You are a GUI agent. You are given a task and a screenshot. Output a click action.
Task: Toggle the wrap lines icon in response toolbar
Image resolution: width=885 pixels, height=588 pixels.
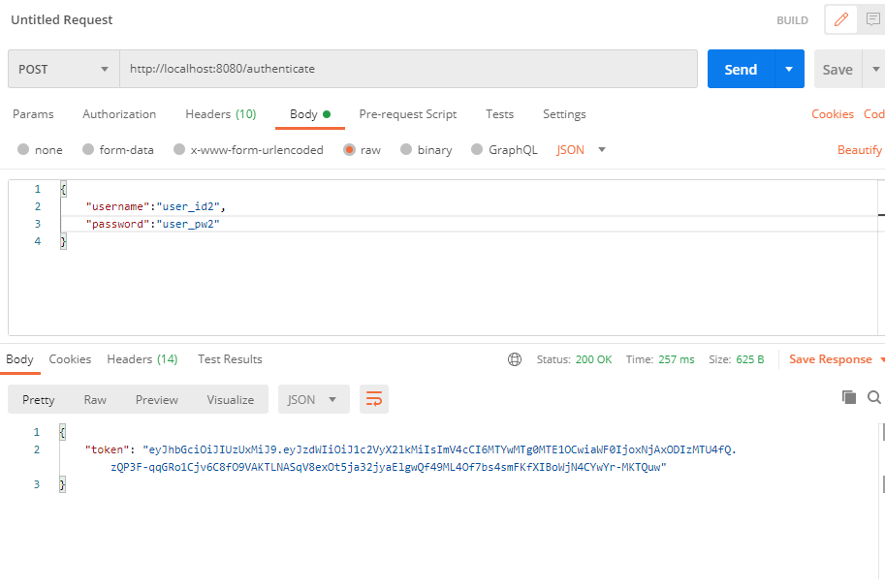coord(373,399)
